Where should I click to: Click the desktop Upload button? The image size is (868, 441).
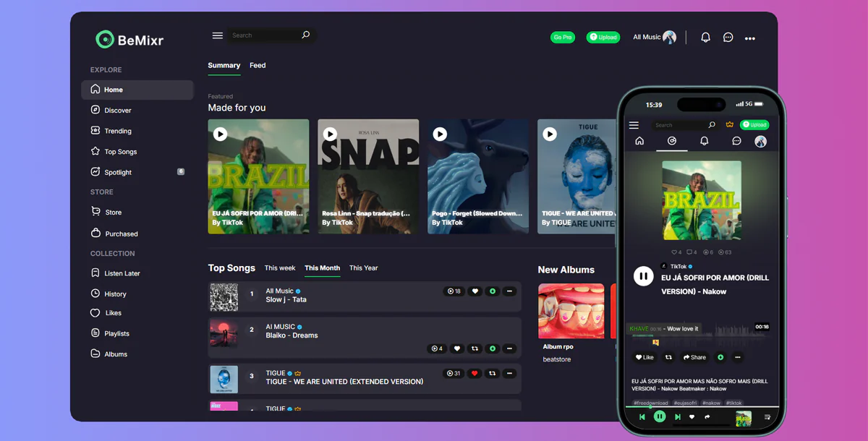pyautogui.click(x=603, y=37)
